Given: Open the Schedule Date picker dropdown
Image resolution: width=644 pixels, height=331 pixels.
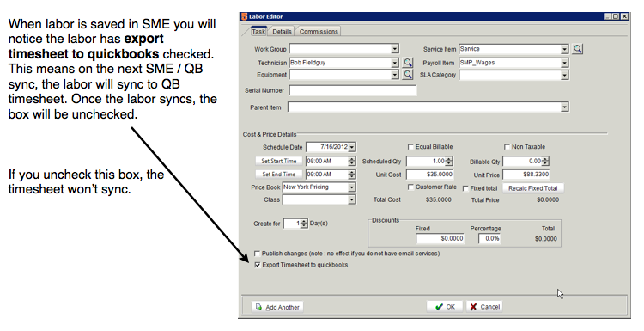Looking at the screenshot, I should (x=352, y=147).
